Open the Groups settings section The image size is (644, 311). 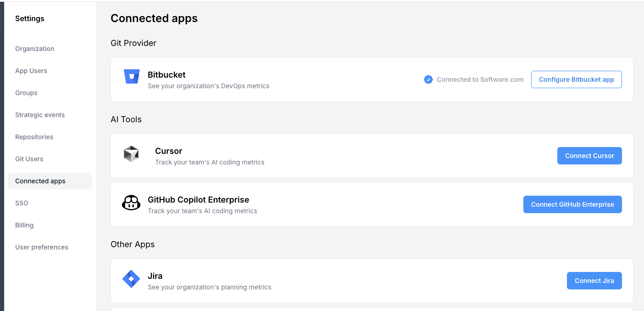coord(26,93)
